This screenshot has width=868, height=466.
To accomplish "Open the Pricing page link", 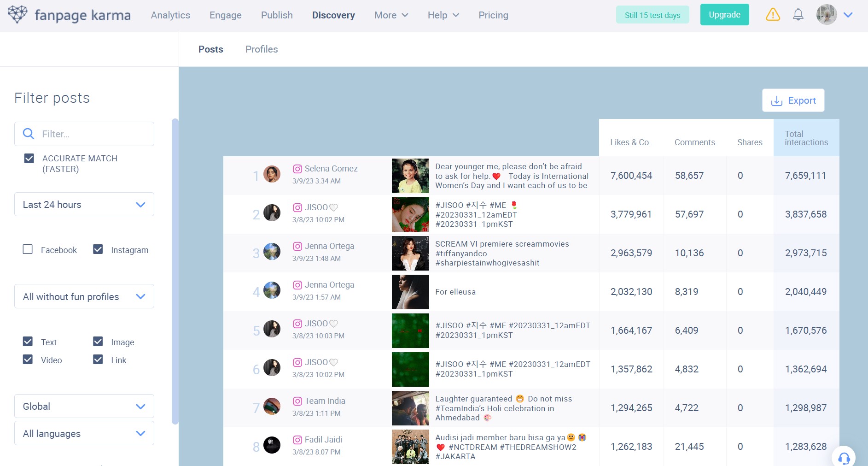I will 493,15.
